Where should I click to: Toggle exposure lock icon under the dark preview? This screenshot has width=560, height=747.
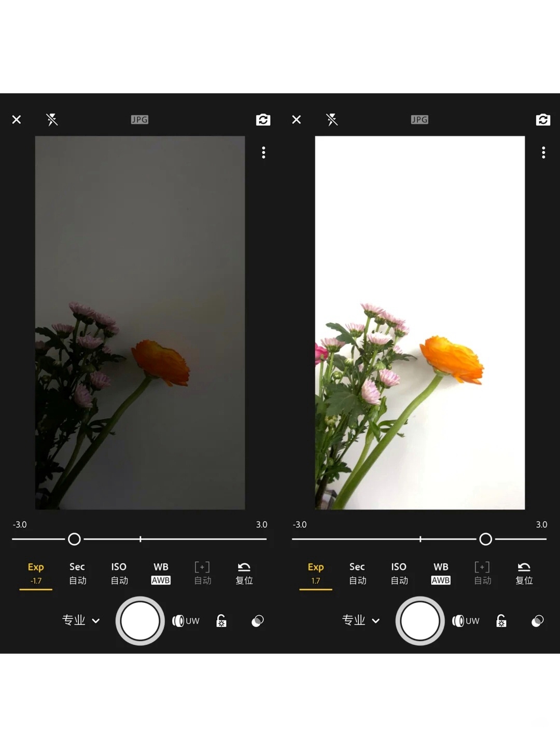coord(221,621)
